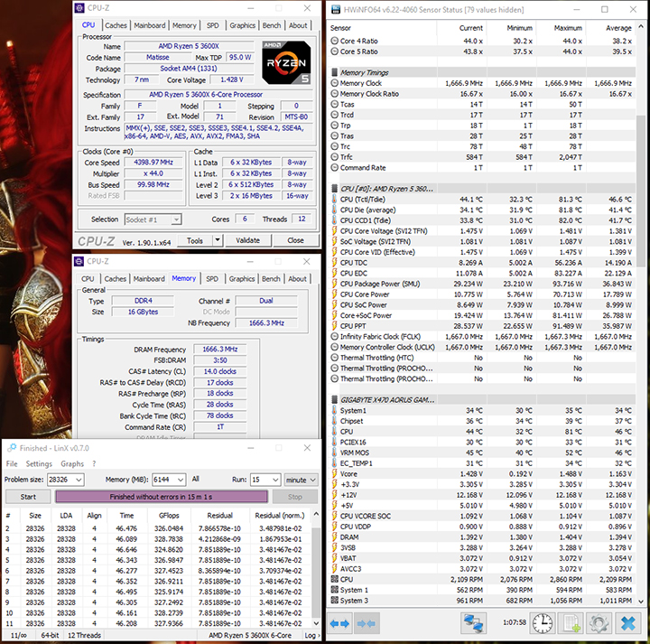Click the HWiNFO vertical scrollbar thumb
650x644 pixels.
pyautogui.click(x=640, y=191)
